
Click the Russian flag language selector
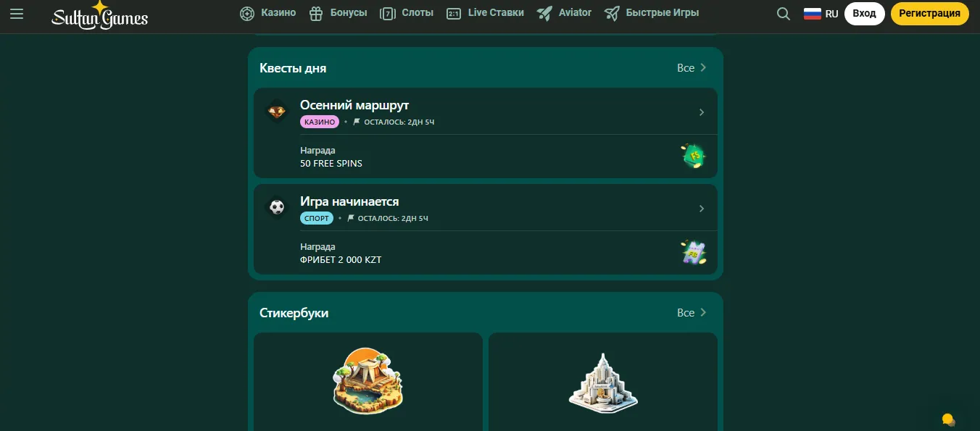point(821,14)
